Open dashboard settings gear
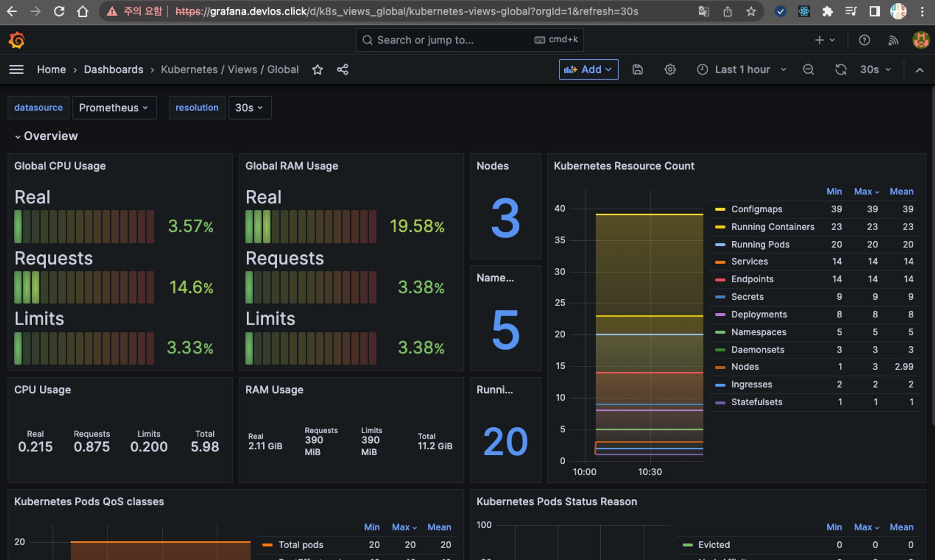Screen dimensions: 935x560 670,70
